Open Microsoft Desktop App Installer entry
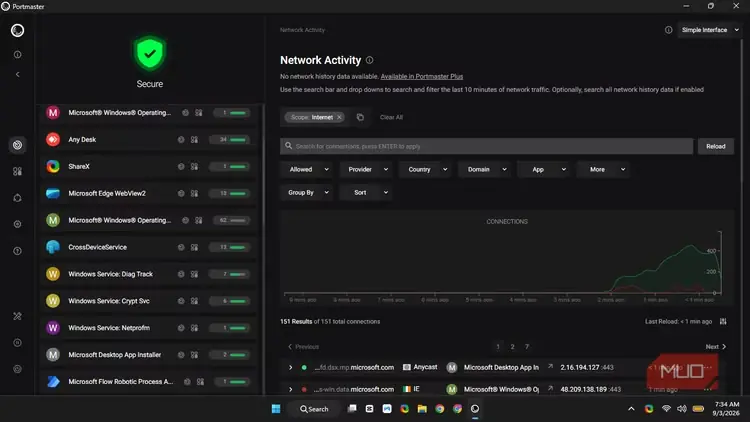The height and width of the screenshot is (422, 750). coord(150,355)
